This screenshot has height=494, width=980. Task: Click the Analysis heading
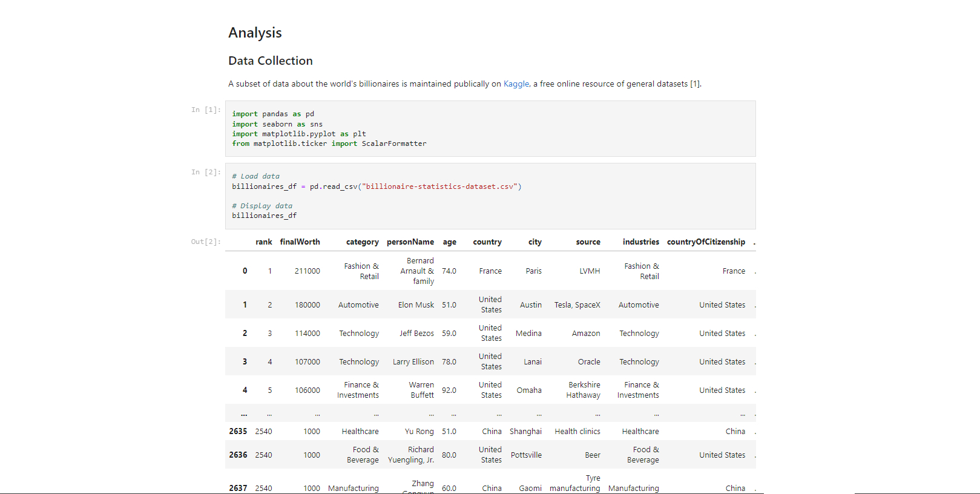click(x=255, y=33)
